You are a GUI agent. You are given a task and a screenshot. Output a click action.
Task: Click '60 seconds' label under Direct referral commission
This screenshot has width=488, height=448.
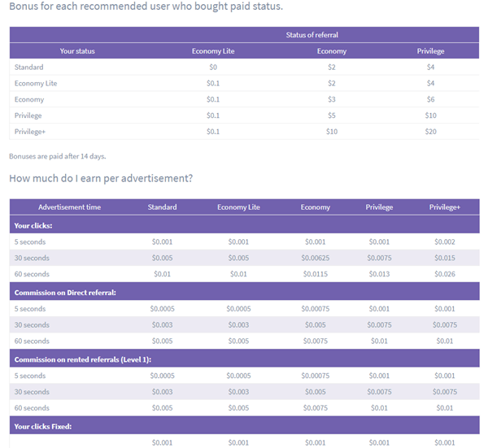(32, 341)
